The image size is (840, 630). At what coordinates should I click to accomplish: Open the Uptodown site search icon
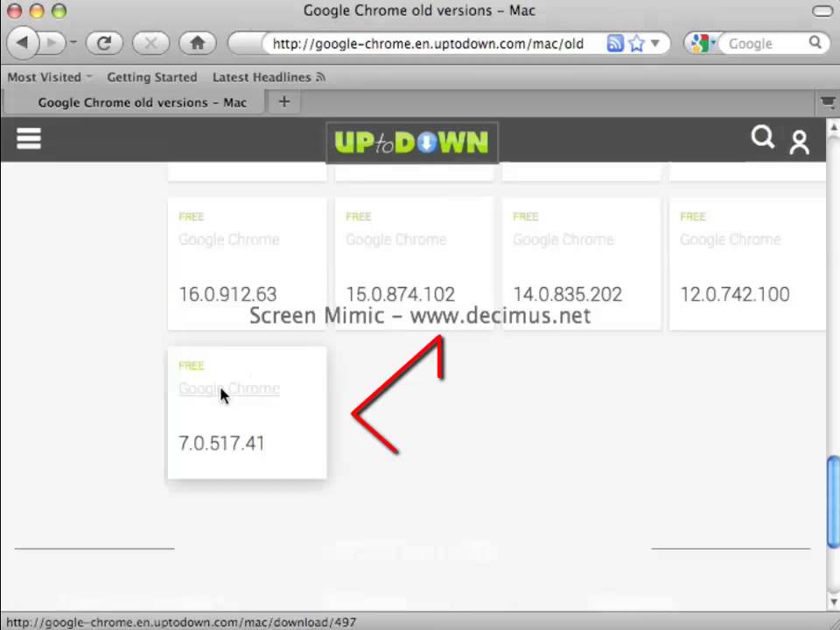762,137
